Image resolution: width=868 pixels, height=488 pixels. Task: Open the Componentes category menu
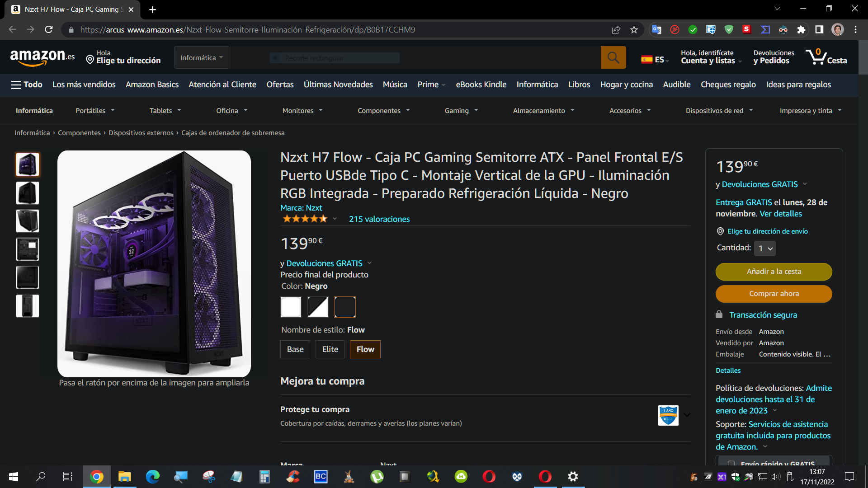[383, 111]
